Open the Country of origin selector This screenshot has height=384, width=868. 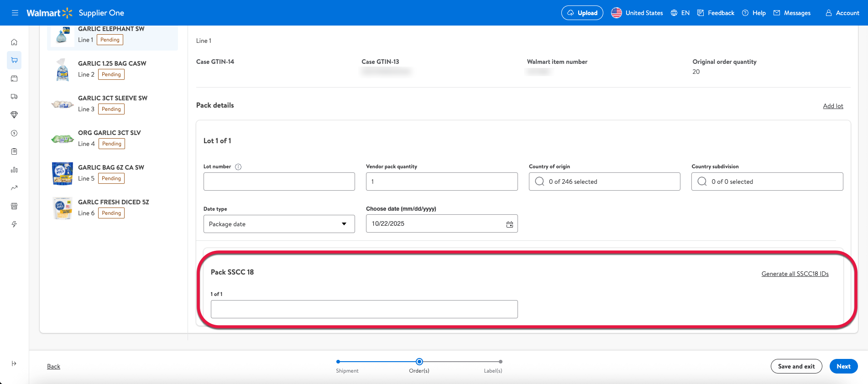604,182
